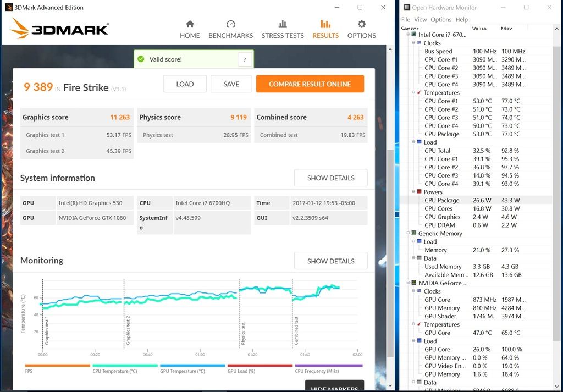The image size is (563, 392).
Task: Collapse the NVIDIA GPU Clocks group
Action: coord(413,291)
